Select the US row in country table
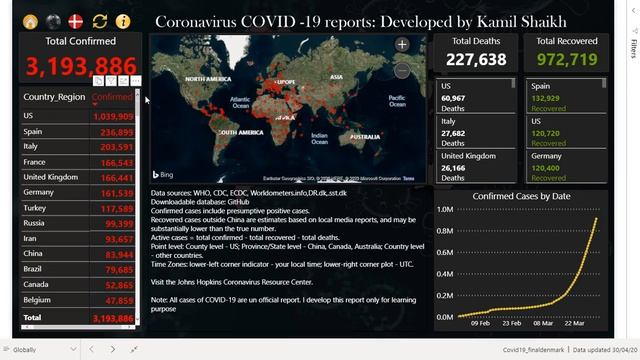Viewport: 640px width, 360px height. pos(78,116)
